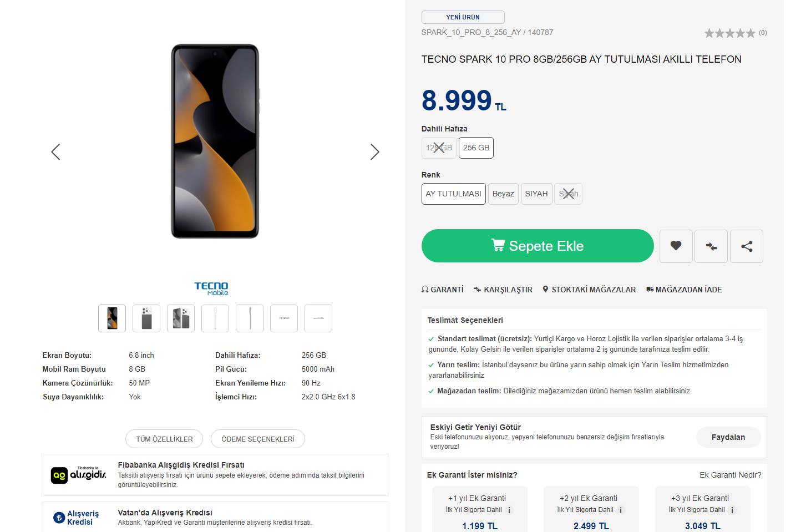This screenshot has height=532, width=806.
Task: Show previous product image with left arrow
Action: pos(55,152)
